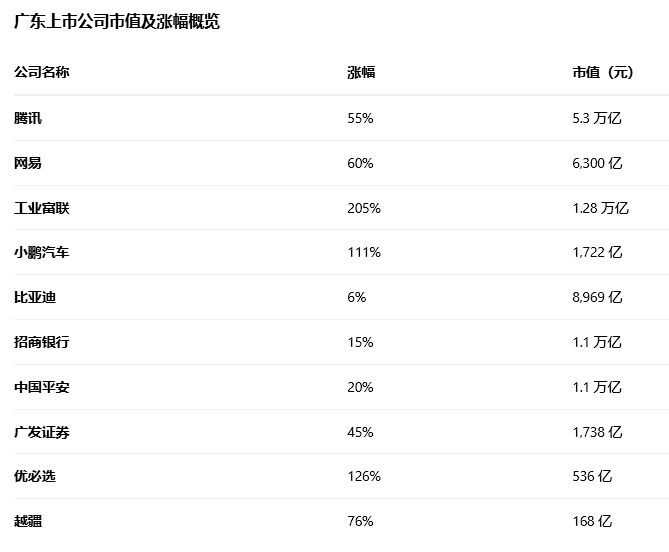Click the 越疆 company name
The width and height of the screenshot is (669, 552).
pyautogui.click(x=28, y=521)
